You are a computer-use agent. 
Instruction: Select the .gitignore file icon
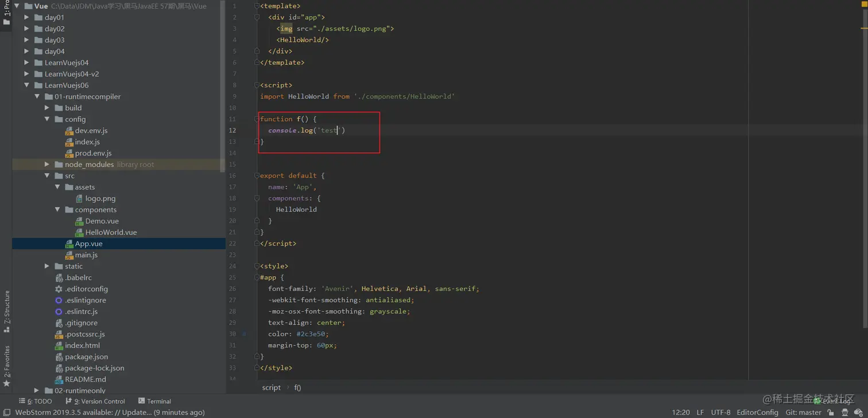click(59, 323)
